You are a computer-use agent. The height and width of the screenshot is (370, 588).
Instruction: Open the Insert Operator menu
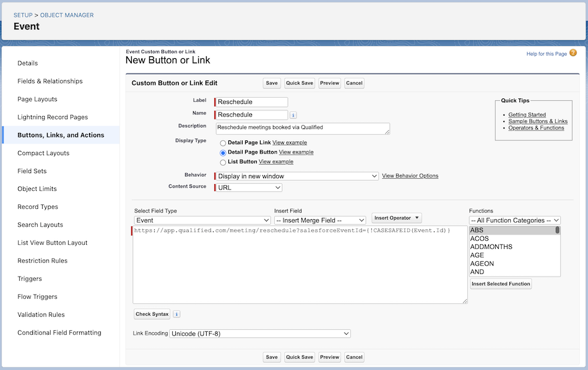pyautogui.click(x=396, y=218)
